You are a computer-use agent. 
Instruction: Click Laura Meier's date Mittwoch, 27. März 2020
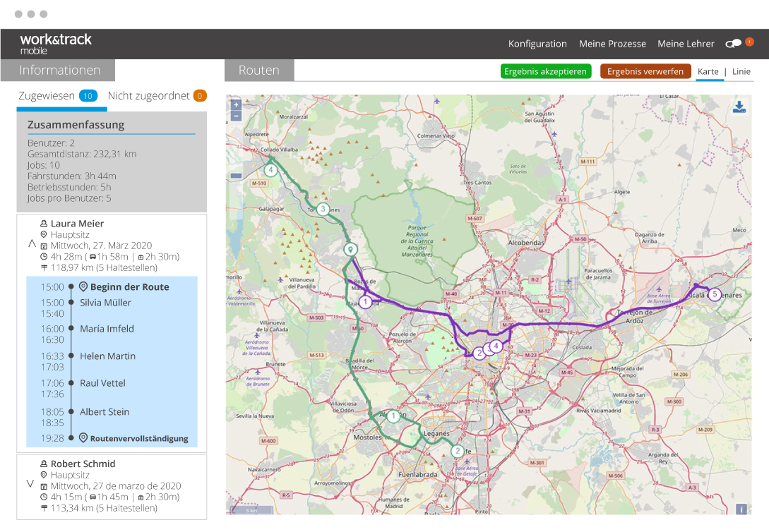pyautogui.click(x=101, y=246)
